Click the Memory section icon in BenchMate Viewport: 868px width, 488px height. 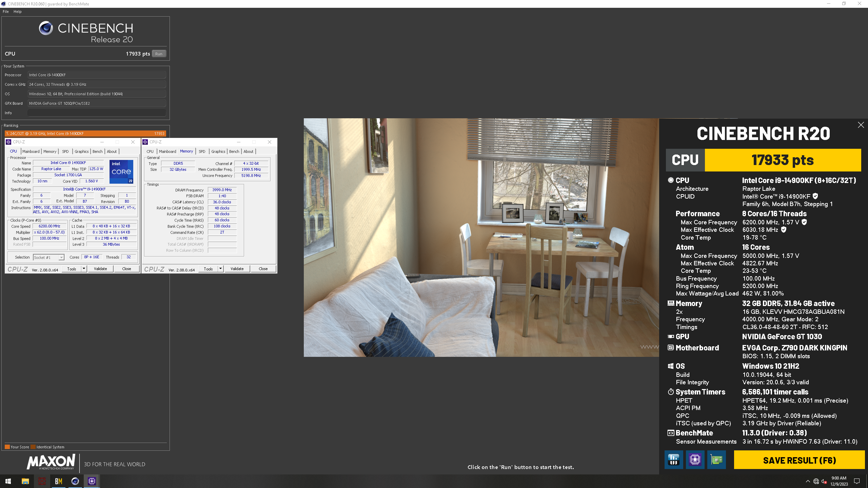671,303
